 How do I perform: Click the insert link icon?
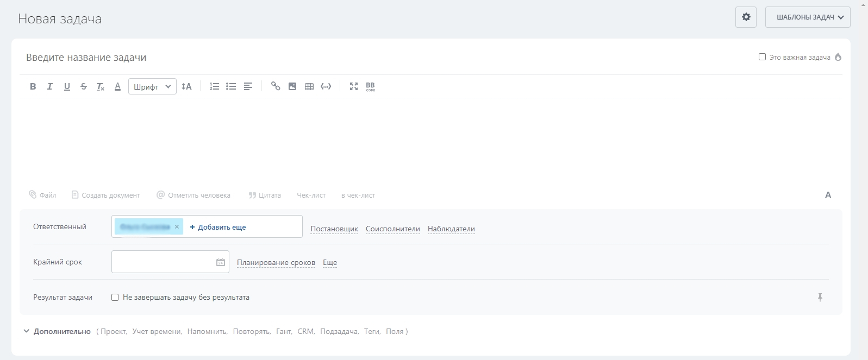(x=276, y=86)
